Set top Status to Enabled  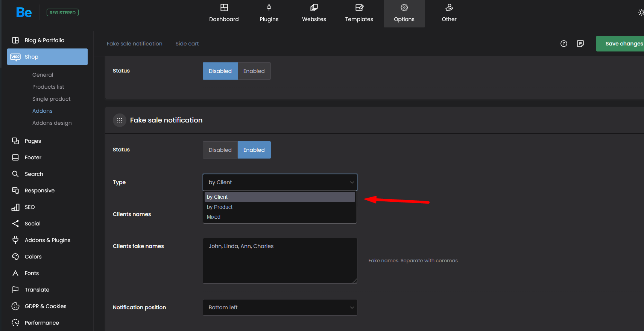254,71
